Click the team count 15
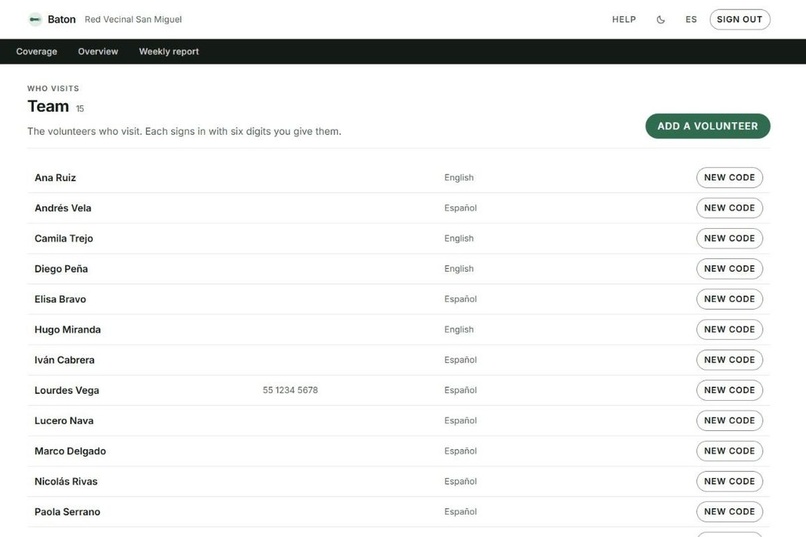The image size is (806, 537). pos(80,108)
